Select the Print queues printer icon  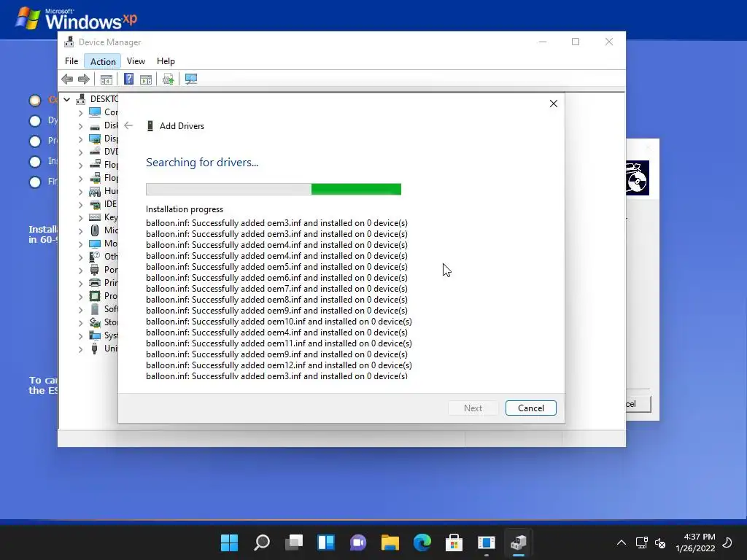pyautogui.click(x=95, y=283)
